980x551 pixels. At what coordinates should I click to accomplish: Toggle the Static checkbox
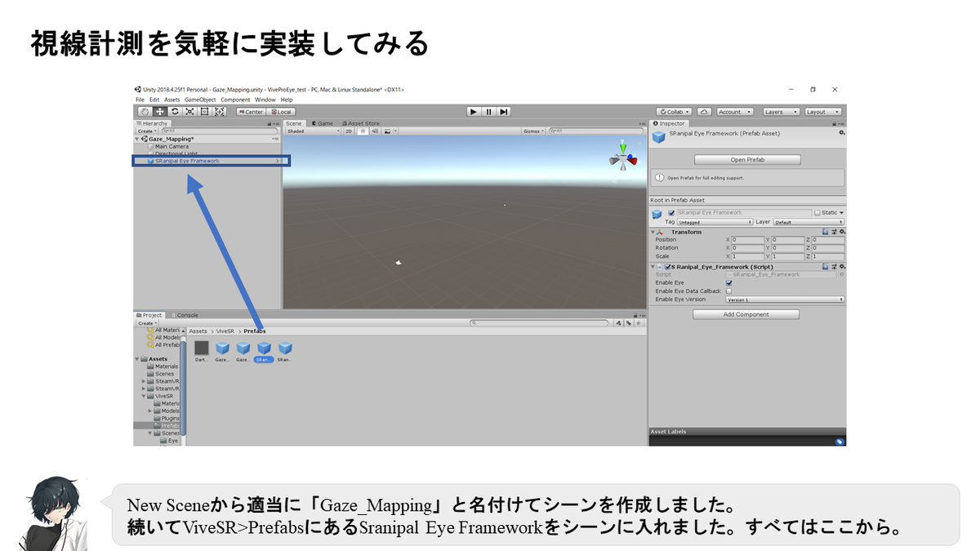[x=818, y=213]
